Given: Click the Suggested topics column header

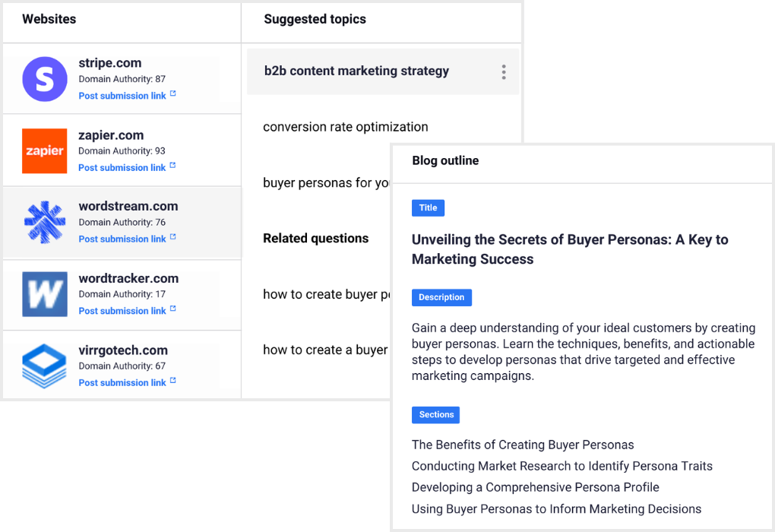Looking at the screenshot, I should [x=315, y=19].
